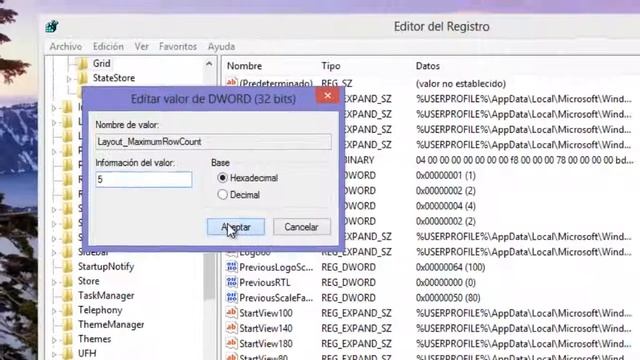Click the StartView140 string value icon
Image resolution: width=640 pixels, height=360 pixels.
(x=231, y=328)
